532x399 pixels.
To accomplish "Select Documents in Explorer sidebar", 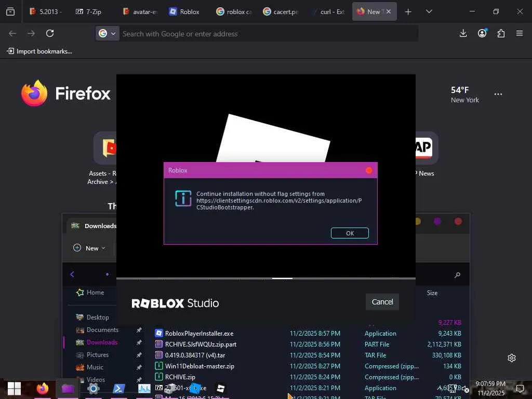I will [x=97, y=330].
